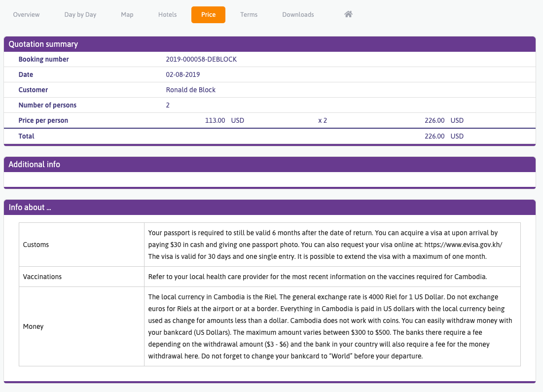Screen dimensions: 543x392
Task: Open the Map tab
Action: (x=127, y=14)
